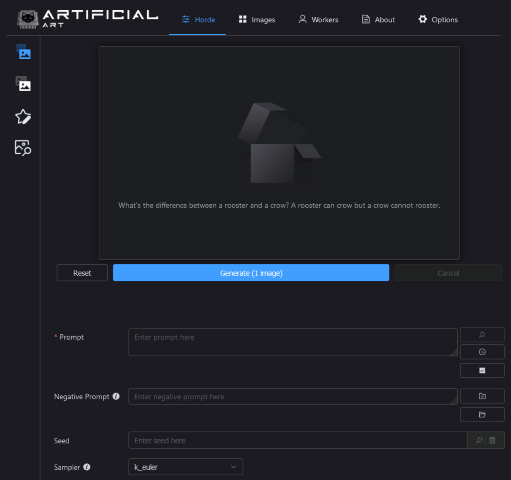
Task: Open the Horde tab
Action: click(198, 20)
